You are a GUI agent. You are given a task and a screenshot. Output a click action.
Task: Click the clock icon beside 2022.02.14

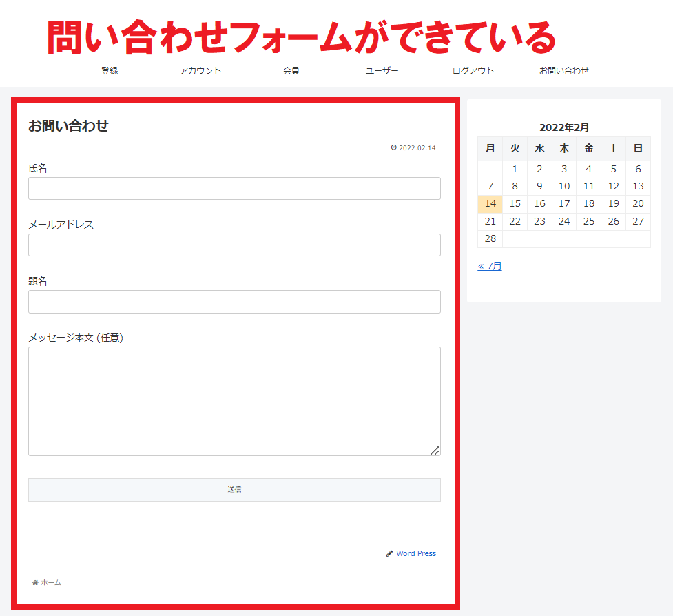[x=393, y=147]
